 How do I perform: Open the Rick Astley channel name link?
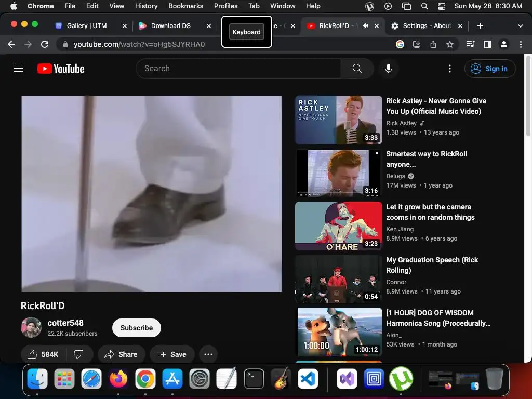point(402,123)
